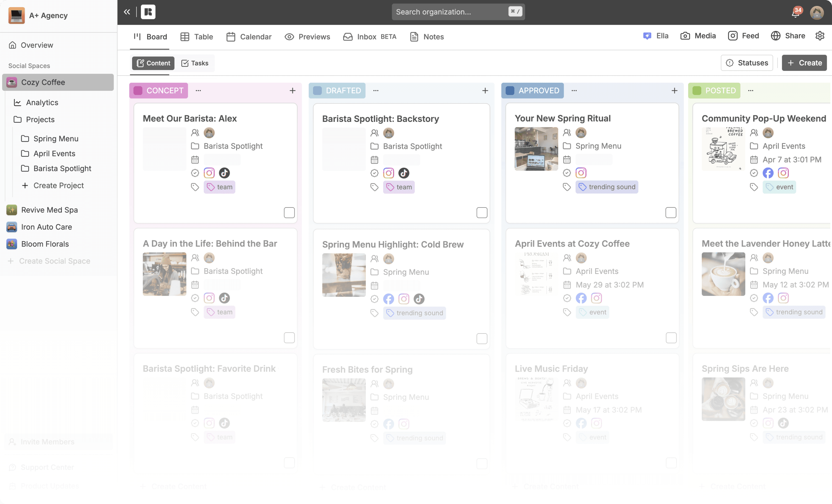Collapse sidebar with double chevron icon
This screenshot has width=832, height=504.
127,12
